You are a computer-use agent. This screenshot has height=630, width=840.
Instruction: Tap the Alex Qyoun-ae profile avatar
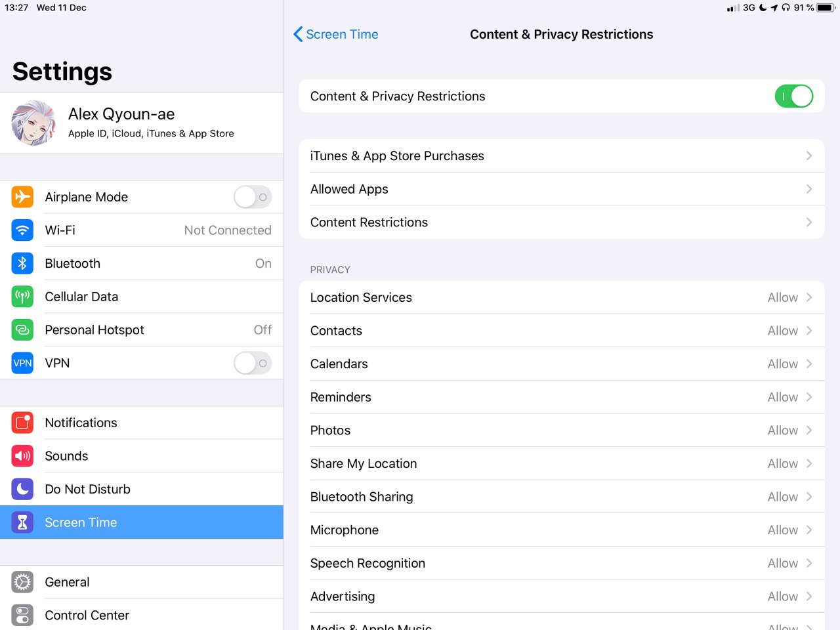coord(33,123)
